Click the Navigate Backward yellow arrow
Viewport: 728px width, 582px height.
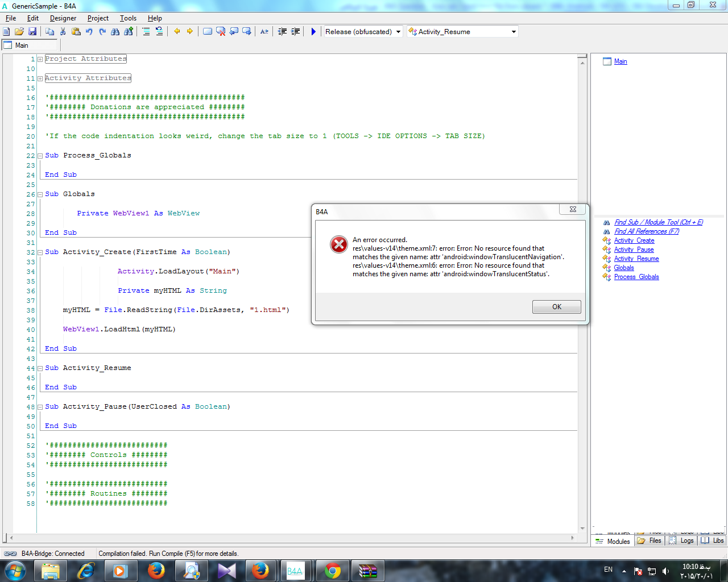(177, 32)
